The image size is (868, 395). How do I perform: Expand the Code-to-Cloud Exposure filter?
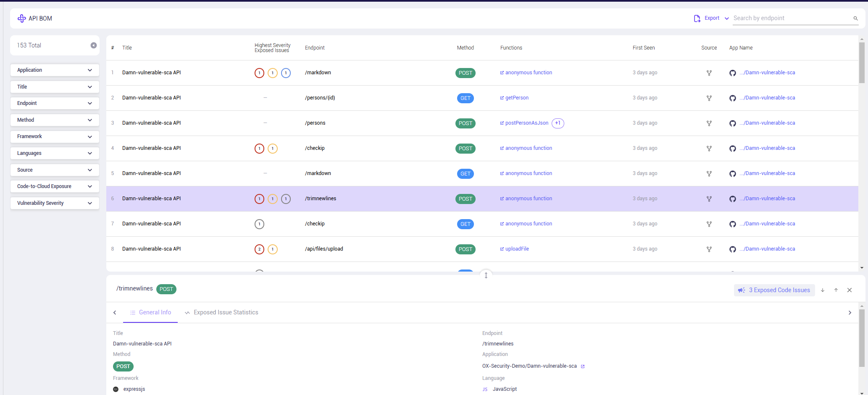[x=55, y=186]
